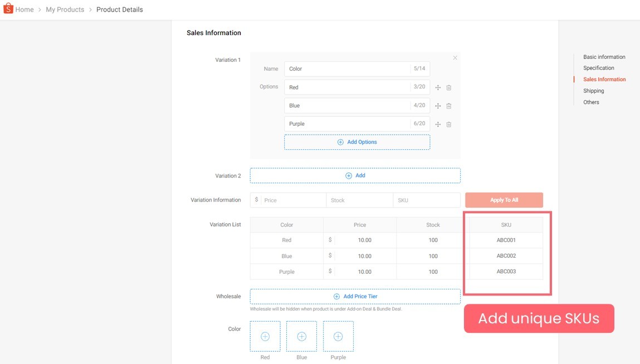This screenshot has height=364, width=640.
Task: Focus the Variation Information SKU field
Action: coord(427,200)
